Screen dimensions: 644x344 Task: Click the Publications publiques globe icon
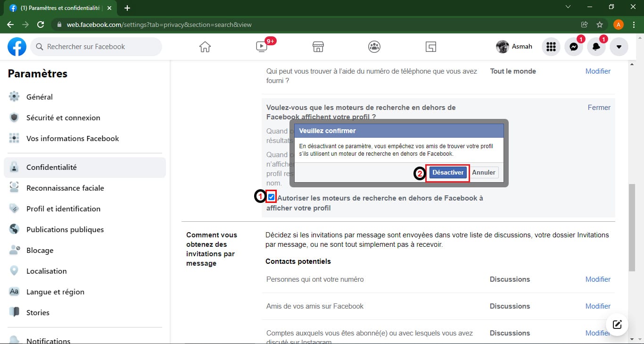[x=14, y=229]
